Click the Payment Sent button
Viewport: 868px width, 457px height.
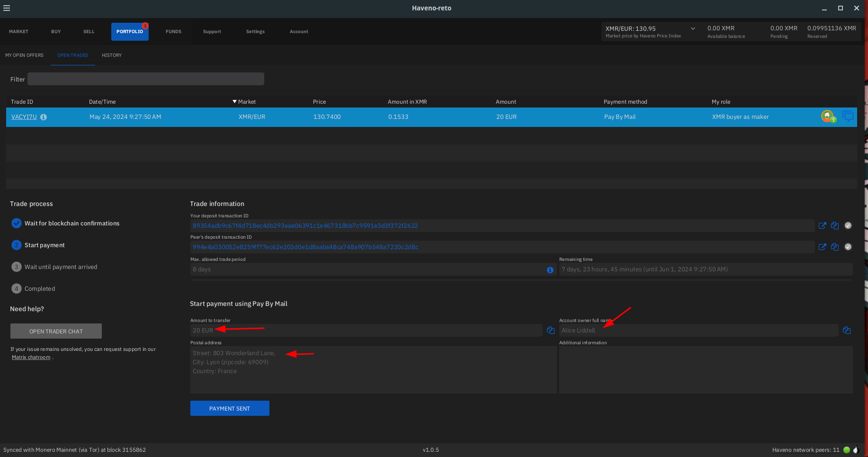pos(230,408)
